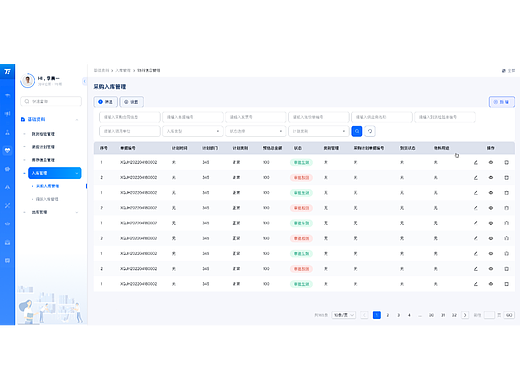View details with the eye icon in the sixth row

[x=491, y=238]
